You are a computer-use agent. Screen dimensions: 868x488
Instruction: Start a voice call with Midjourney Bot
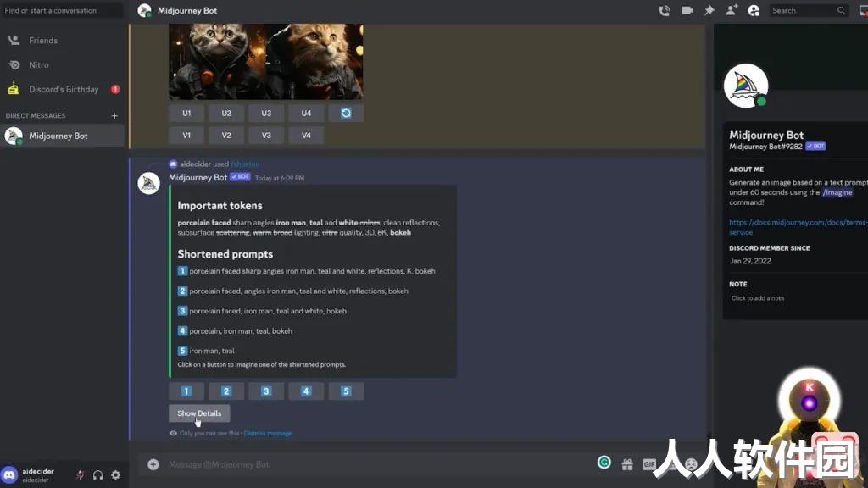[665, 10]
